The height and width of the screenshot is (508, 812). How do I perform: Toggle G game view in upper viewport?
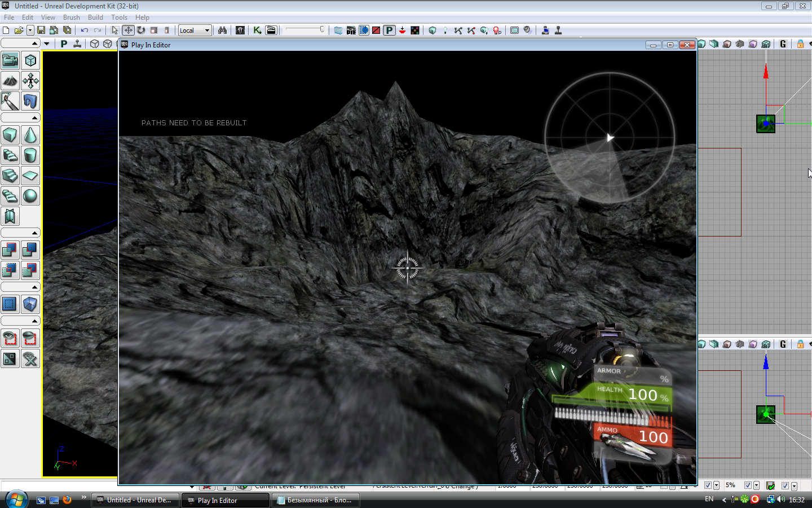(x=783, y=44)
